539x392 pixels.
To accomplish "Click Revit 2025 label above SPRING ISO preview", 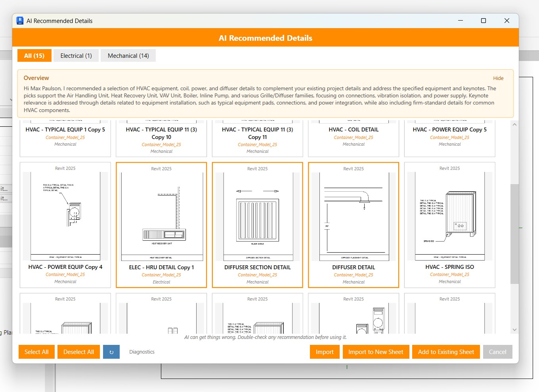I will point(450,168).
